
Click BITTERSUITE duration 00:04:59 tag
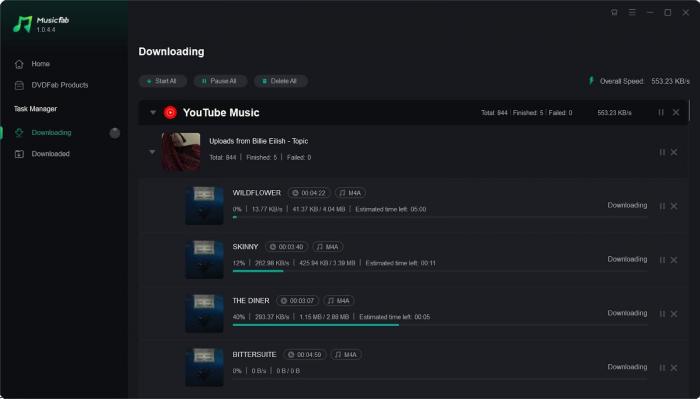tap(305, 354)
